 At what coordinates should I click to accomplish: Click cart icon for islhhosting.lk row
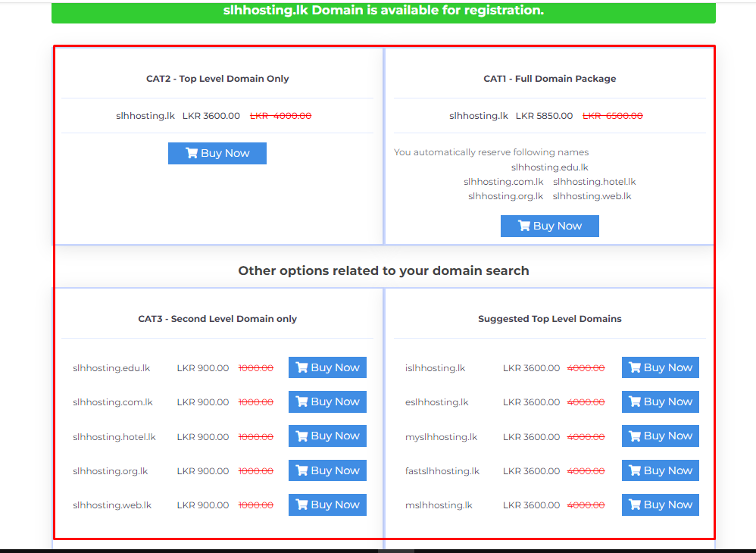tap(635, 367)
